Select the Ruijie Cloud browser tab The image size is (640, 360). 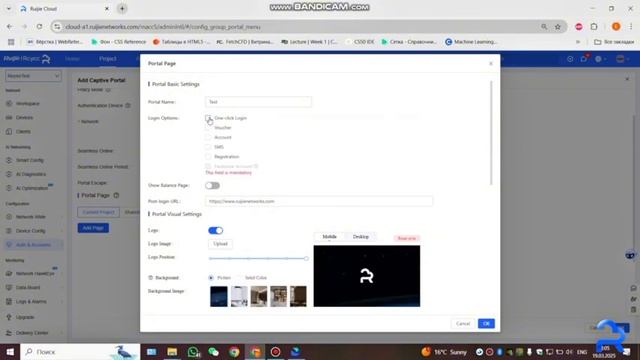[x=65, y=9]
